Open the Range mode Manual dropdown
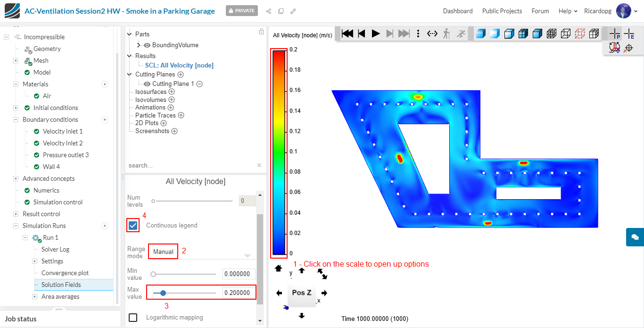The width and height of the screenshot is (644, 328). 202,252
